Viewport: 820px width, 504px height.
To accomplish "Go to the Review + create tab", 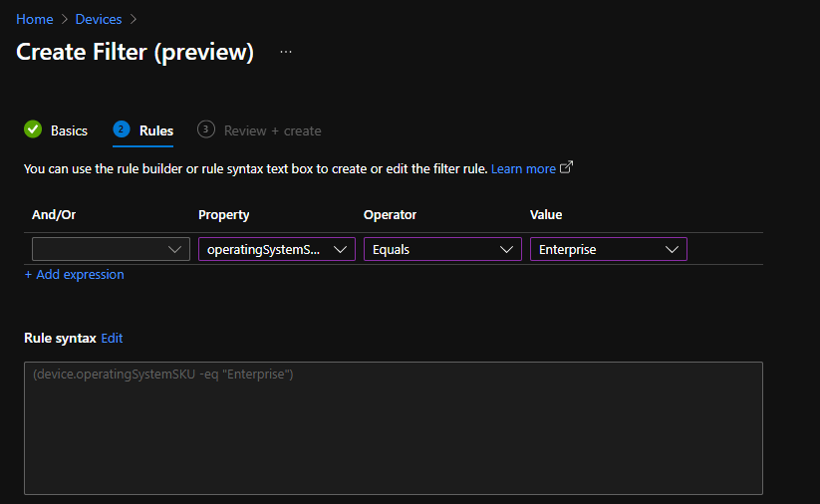I will click(x=272, y=130).
